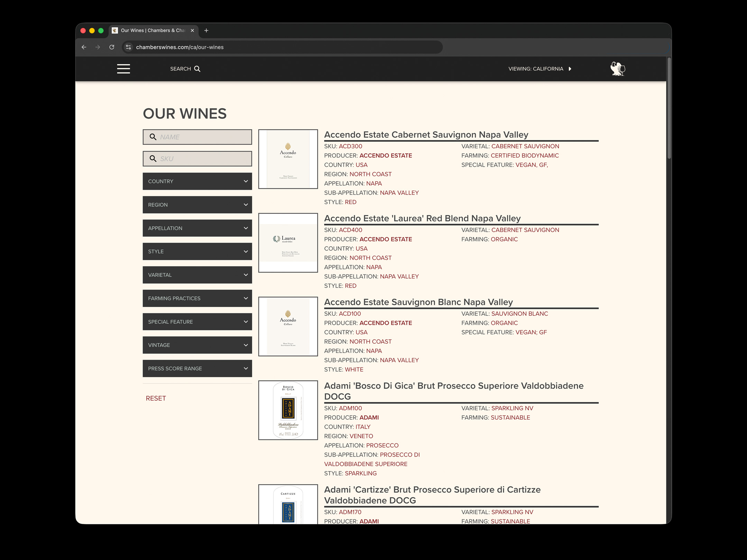Screen dimensions: 747x560
Task: Expand the VARIETAL filter dropdown
Action: (x=197, y=275)
